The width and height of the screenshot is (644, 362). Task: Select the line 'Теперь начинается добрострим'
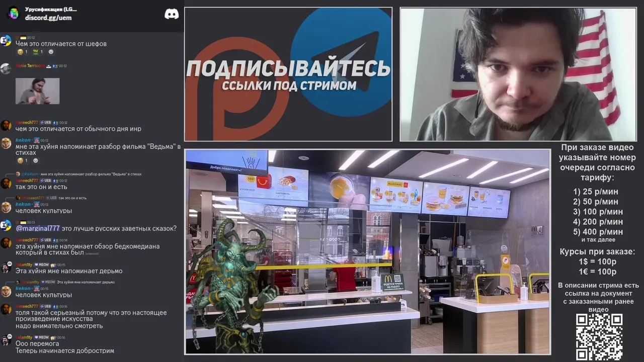tap(65, 350)
